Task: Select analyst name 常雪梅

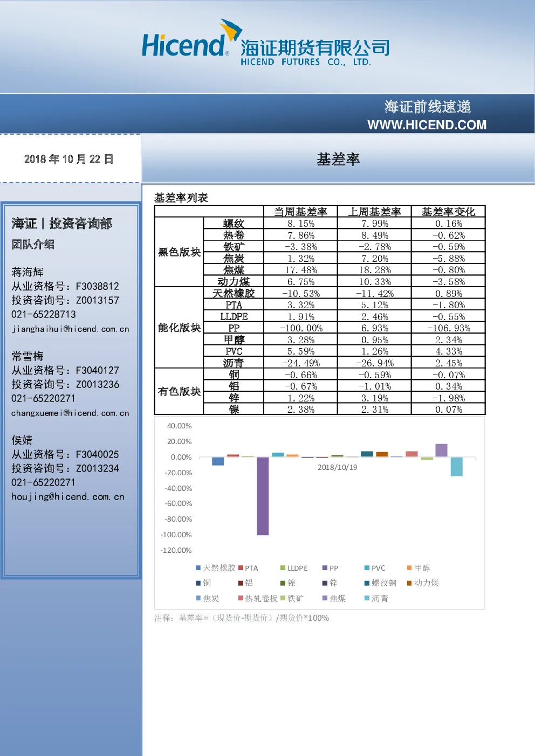Action: (x=28, y=356)
